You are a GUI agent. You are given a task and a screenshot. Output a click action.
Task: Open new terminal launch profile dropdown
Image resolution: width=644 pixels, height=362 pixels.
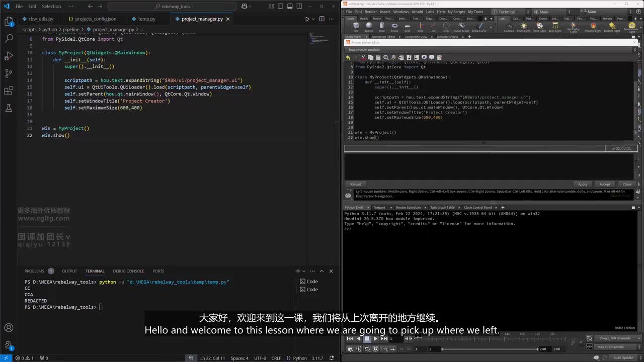305,271
